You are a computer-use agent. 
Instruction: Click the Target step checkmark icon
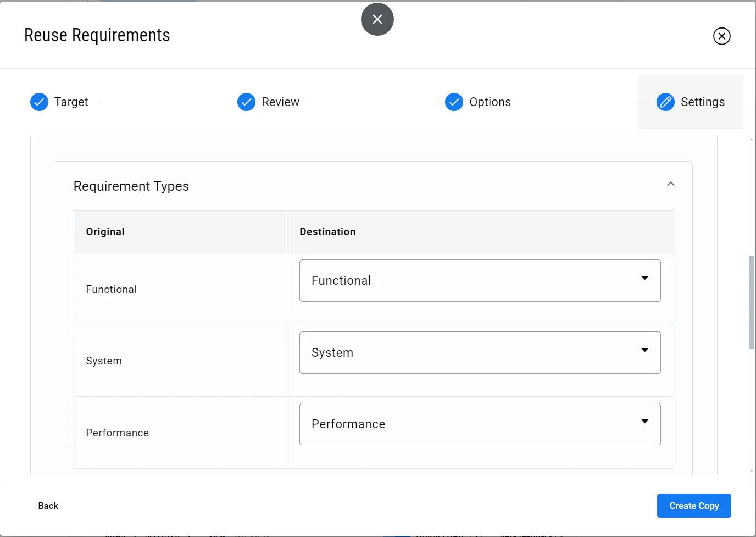point(39,102)
